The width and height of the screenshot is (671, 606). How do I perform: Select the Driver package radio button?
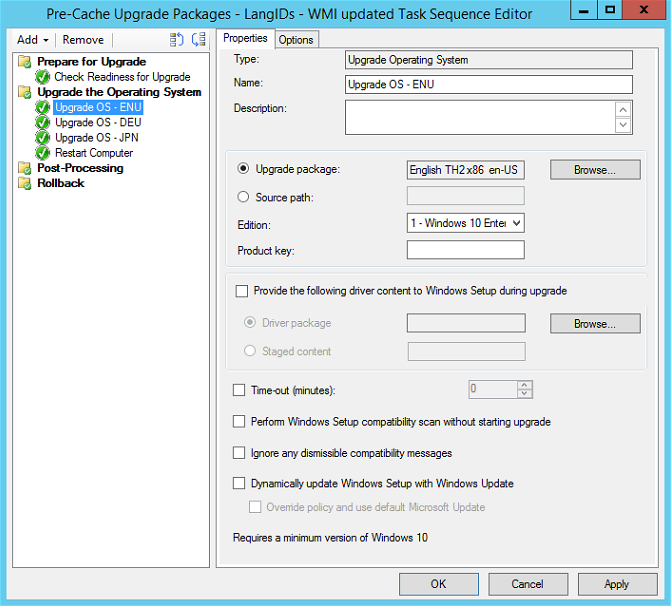(250, 322)
